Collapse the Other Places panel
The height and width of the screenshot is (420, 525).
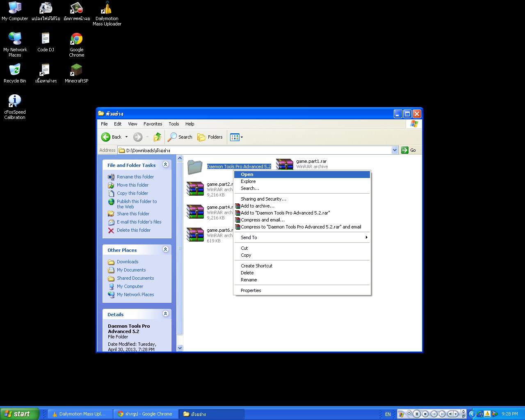tap(166, 249)
